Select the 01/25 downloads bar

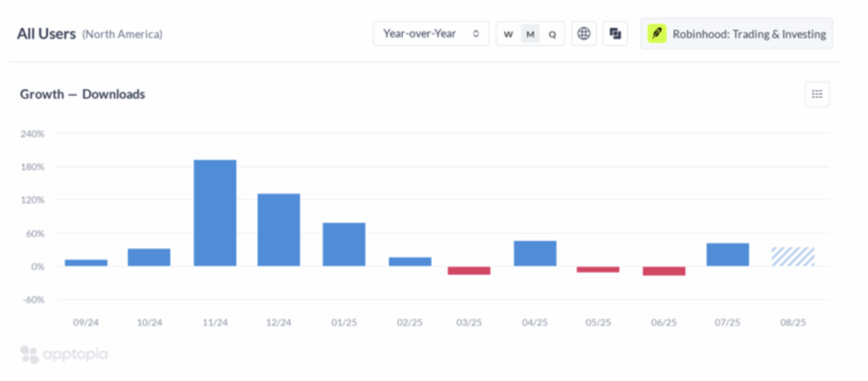(344, 244)
